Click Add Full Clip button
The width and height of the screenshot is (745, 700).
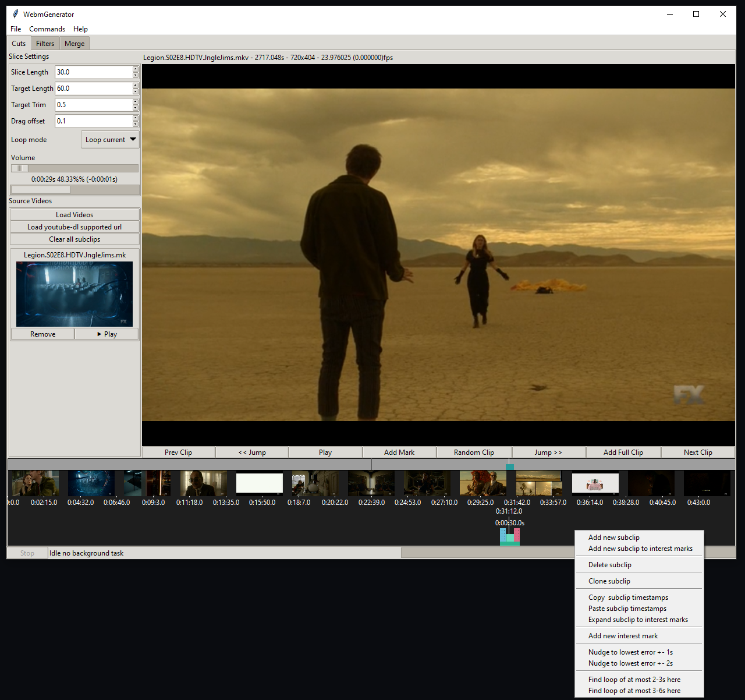coord(623,452)
